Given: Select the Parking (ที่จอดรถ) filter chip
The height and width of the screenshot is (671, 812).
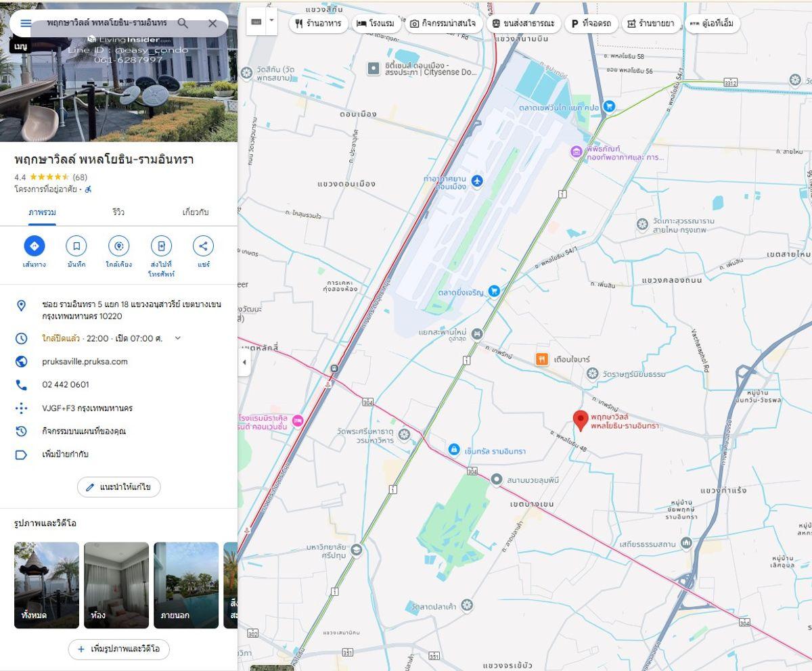Looking at the screenshot, I should 590,24.
